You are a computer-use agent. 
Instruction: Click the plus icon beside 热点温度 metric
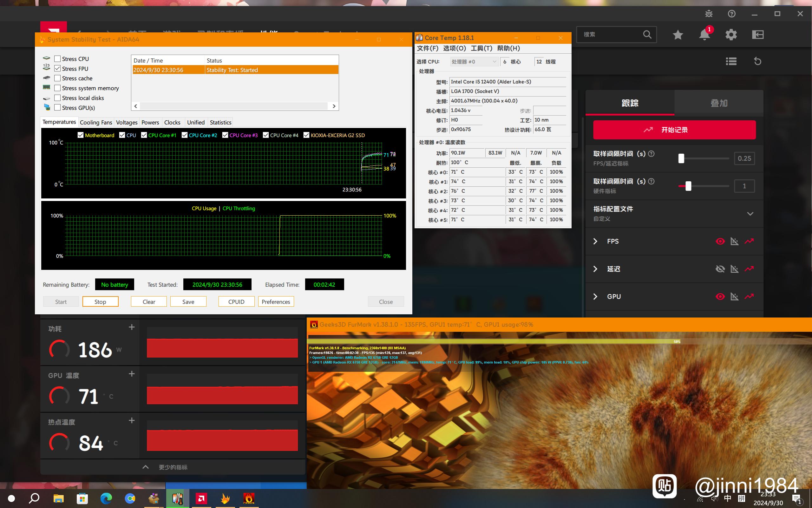click(x=132, y=421)
